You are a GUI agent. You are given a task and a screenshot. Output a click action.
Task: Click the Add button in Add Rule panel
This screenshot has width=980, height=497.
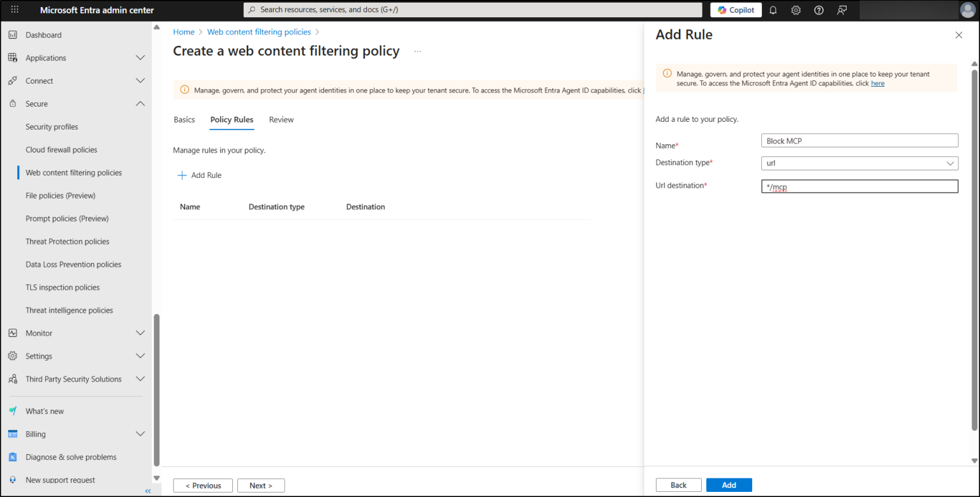[x=729, y=485]
